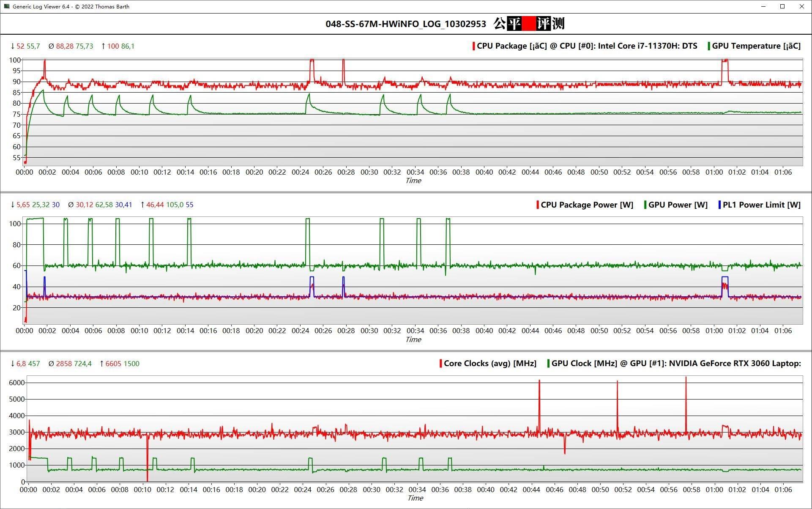Click the GPU Clock RTX 3060 legend entry
This screenshot has height=509, width=812.
click(x=676, y=364)
